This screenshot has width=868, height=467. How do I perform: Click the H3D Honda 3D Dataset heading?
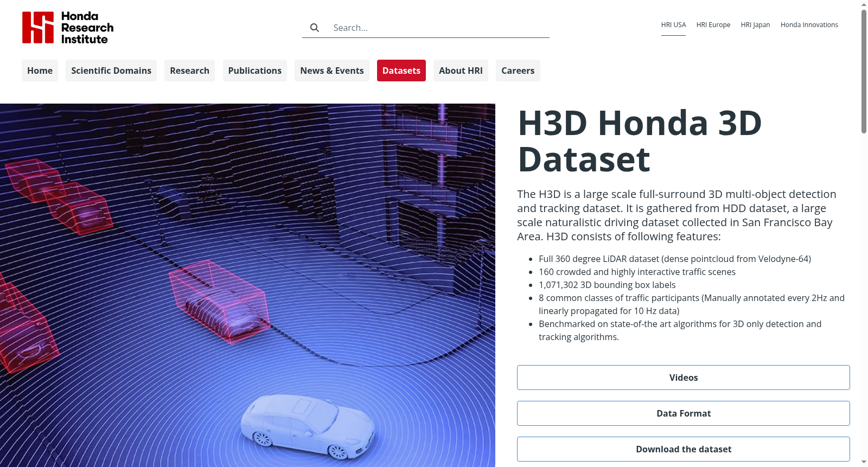click(x=640, y=141)
